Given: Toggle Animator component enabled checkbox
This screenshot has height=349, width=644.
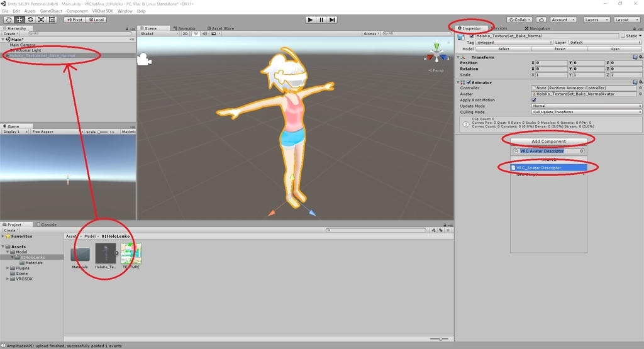Looking at the screenshot, I should [x=469, y=82].
